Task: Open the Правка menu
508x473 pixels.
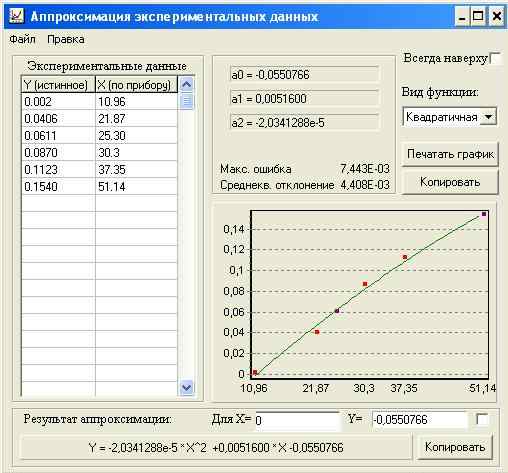Action: pos(66,39)
